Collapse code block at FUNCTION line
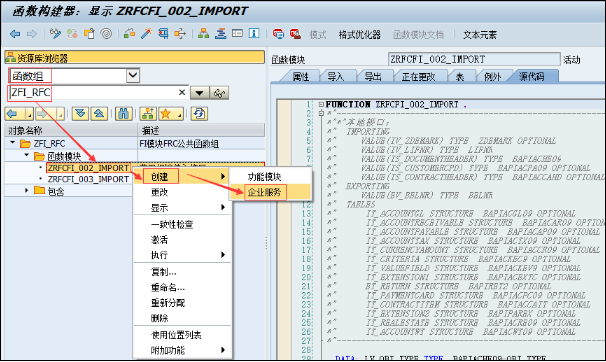Screen dimensions: 606x362 tap(321, 104)
